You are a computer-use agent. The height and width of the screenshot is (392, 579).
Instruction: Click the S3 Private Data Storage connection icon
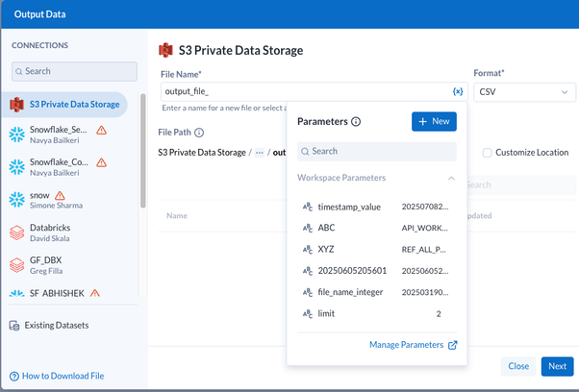[x=16, y=105]
